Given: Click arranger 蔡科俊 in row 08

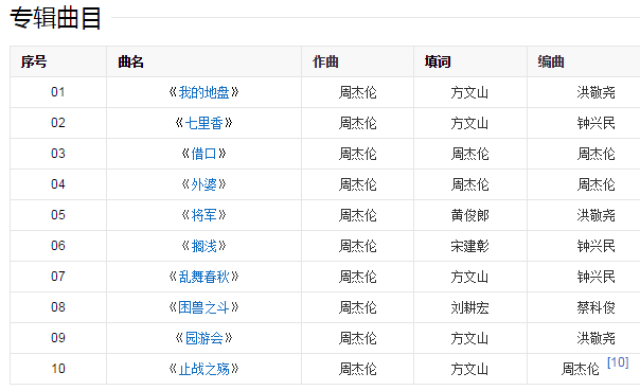Looking at the screenshot, I should [596, 308].
